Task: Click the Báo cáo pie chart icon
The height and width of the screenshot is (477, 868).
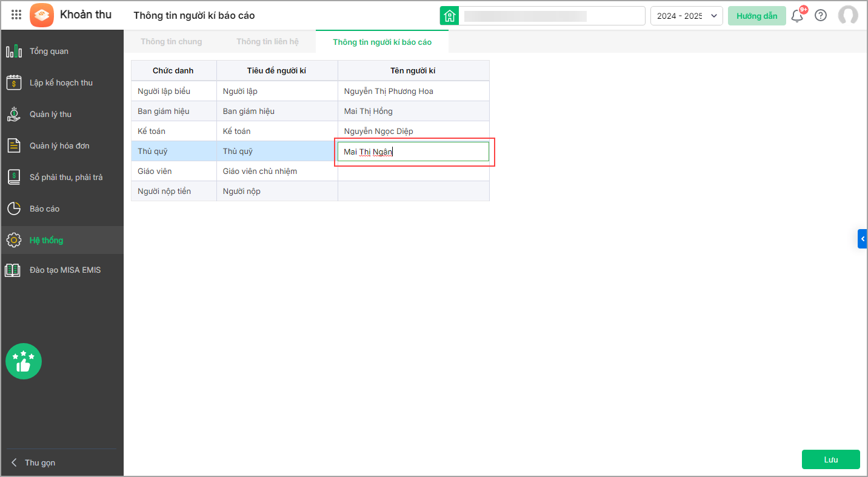Action: 14,208
